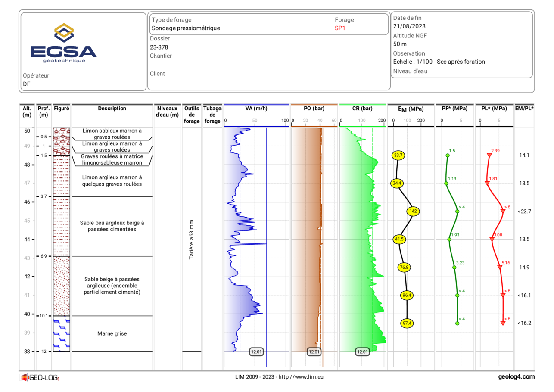Click the 'Outils de forage' column header

pos(192,115)
